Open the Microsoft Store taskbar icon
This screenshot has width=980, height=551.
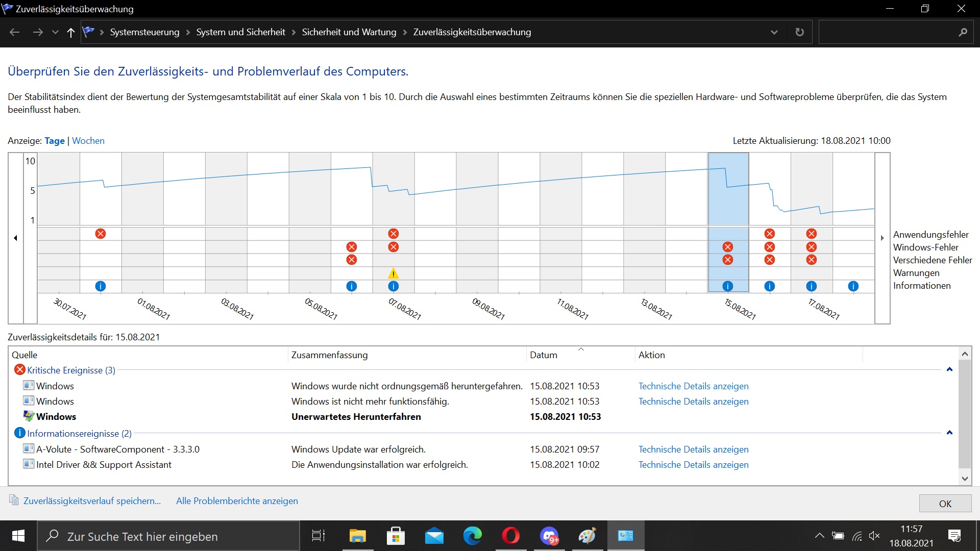tap(396, 536)
